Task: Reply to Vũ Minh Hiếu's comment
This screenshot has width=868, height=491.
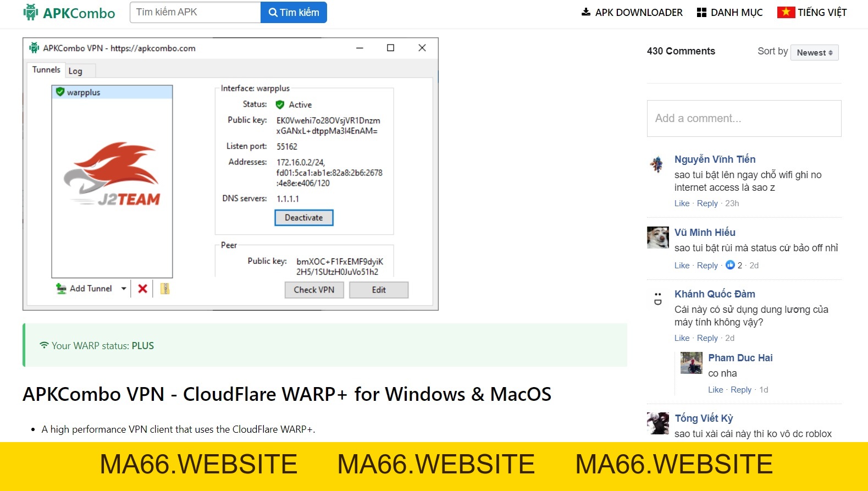Action: click(x=707, y=266)
